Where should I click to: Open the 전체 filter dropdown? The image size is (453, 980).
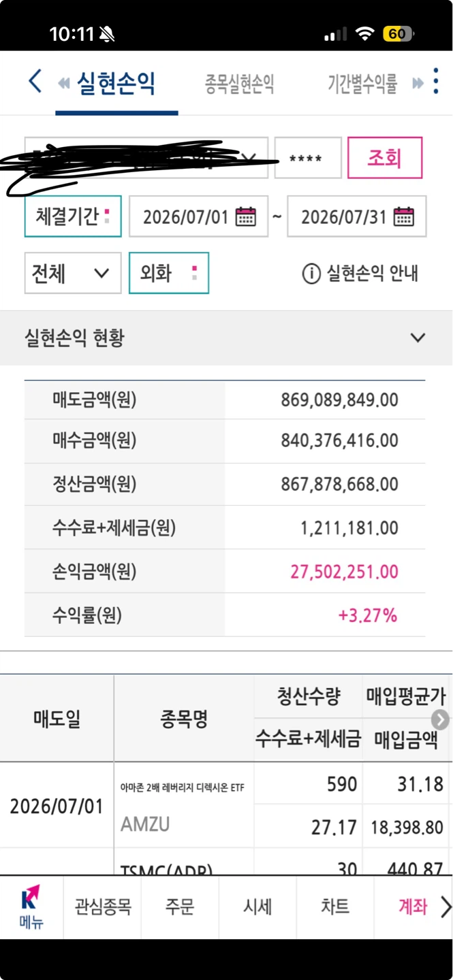click(73, 273)
